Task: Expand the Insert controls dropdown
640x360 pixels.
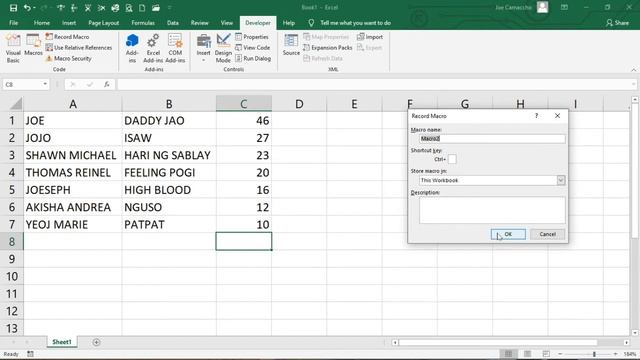Action: (x=203, y=48)
